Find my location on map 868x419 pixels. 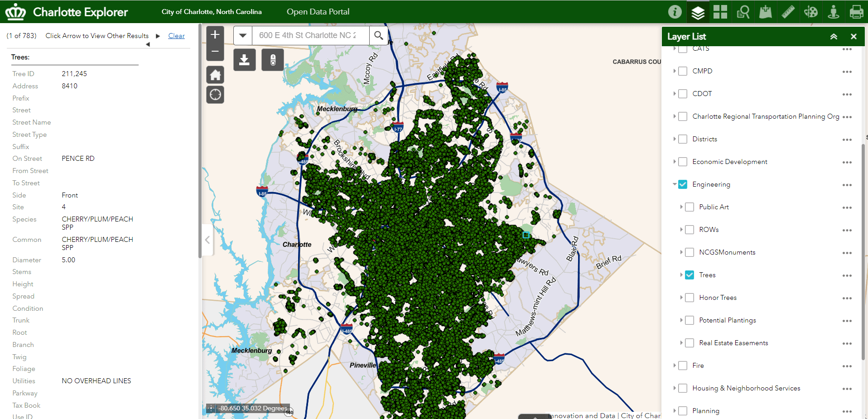(x=215, y=95)
